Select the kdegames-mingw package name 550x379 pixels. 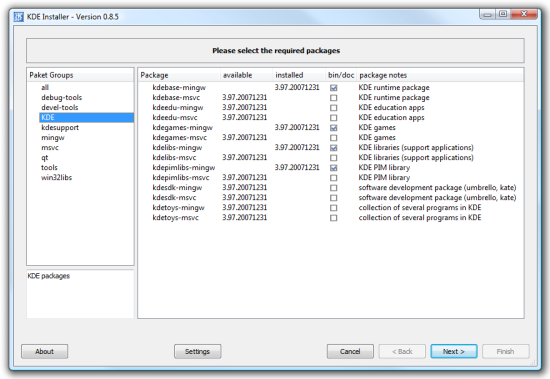pyautogui.click(x=182, y=128)
